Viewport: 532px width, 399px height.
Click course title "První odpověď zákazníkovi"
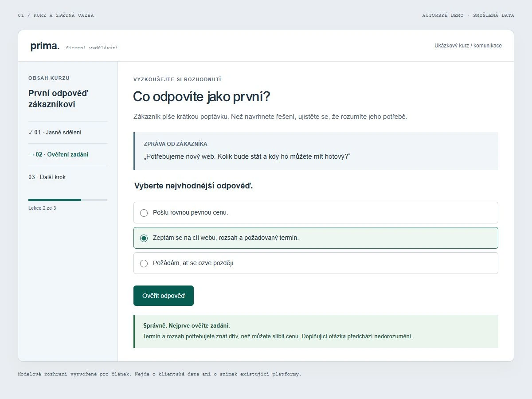pos(59,99)
